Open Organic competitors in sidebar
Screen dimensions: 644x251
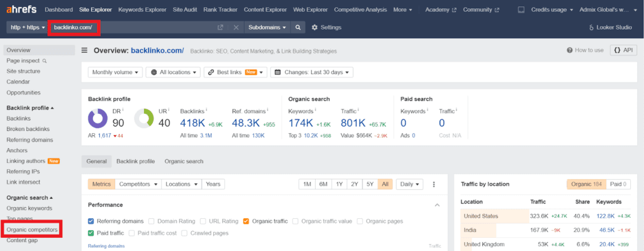tap(32, 230)
